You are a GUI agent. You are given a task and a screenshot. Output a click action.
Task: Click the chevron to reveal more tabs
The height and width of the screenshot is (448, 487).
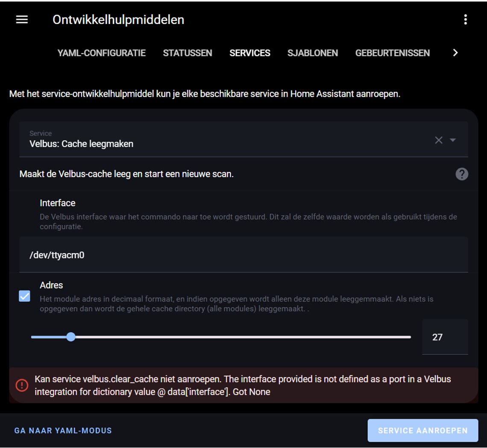(455, 53)
